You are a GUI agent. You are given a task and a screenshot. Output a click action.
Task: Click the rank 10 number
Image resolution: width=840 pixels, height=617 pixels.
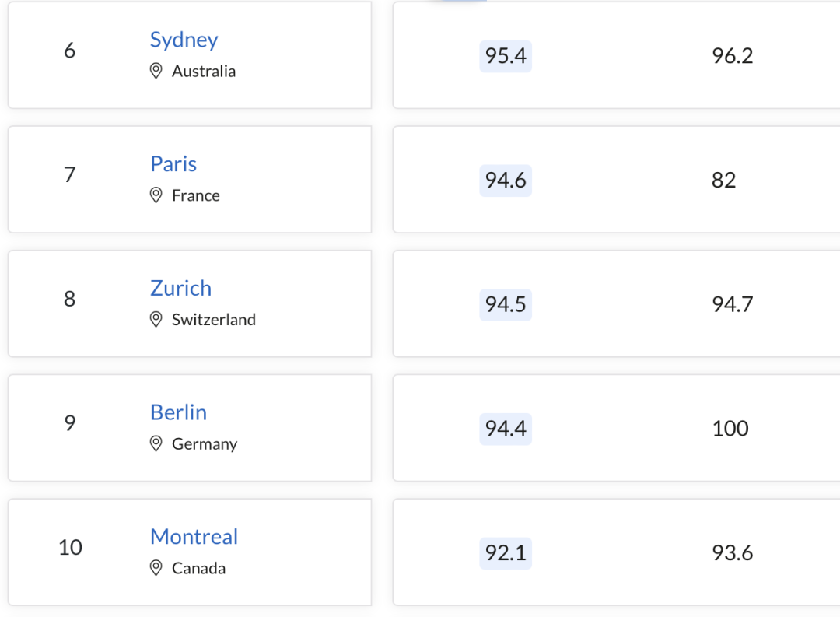[70, 548]
